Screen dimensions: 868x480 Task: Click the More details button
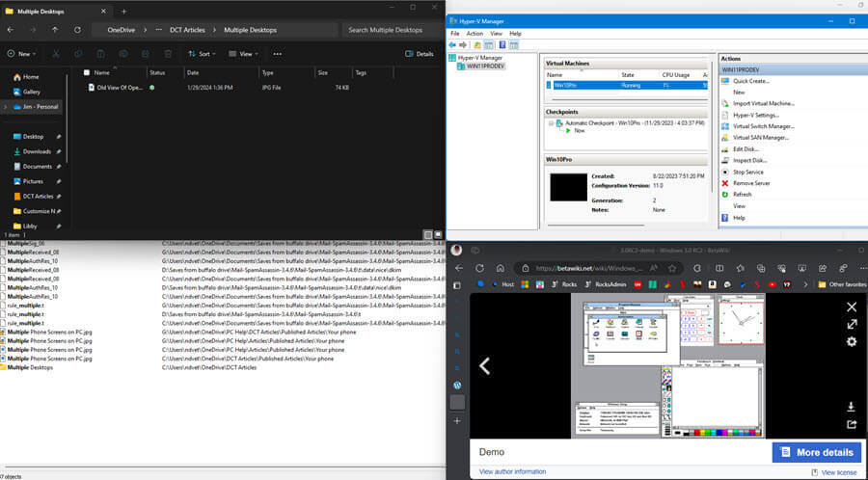click(x=816, y=452)
